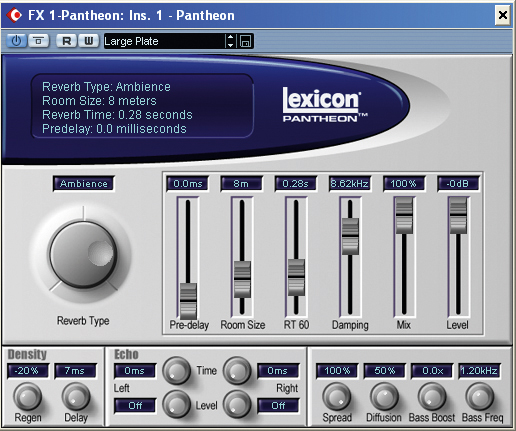Click the Density Delay knob
The image size is (516, 431).
tap(76, 396)
